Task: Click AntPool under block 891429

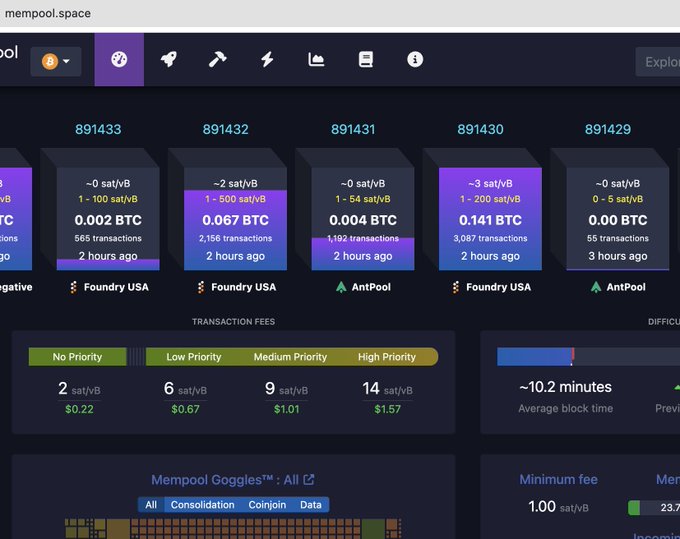Action: (626, 287)
